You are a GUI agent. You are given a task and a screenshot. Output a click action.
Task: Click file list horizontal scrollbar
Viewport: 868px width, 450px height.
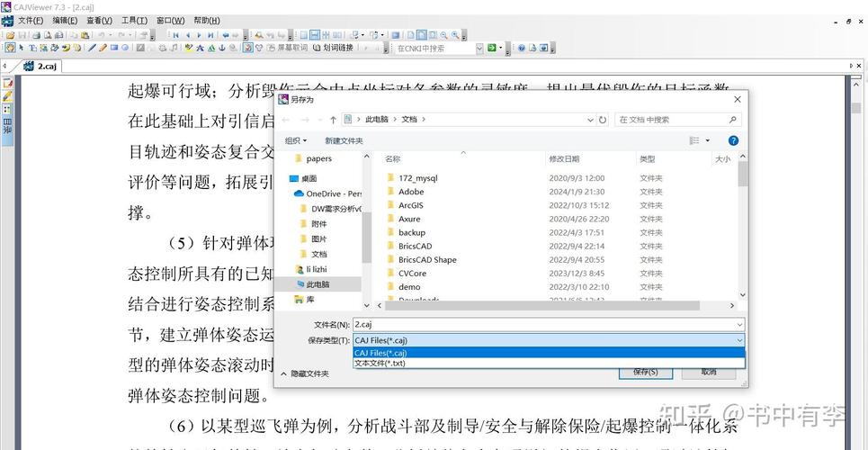[542, 305]
